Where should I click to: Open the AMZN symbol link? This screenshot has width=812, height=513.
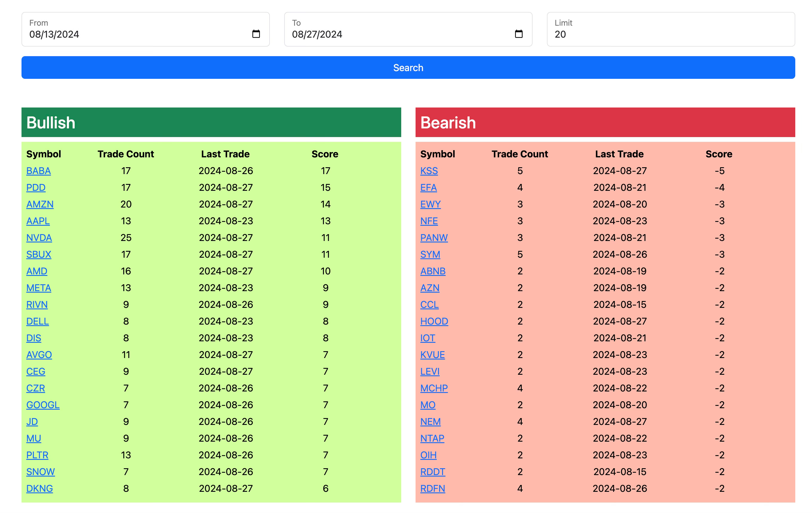click(40, 204)
